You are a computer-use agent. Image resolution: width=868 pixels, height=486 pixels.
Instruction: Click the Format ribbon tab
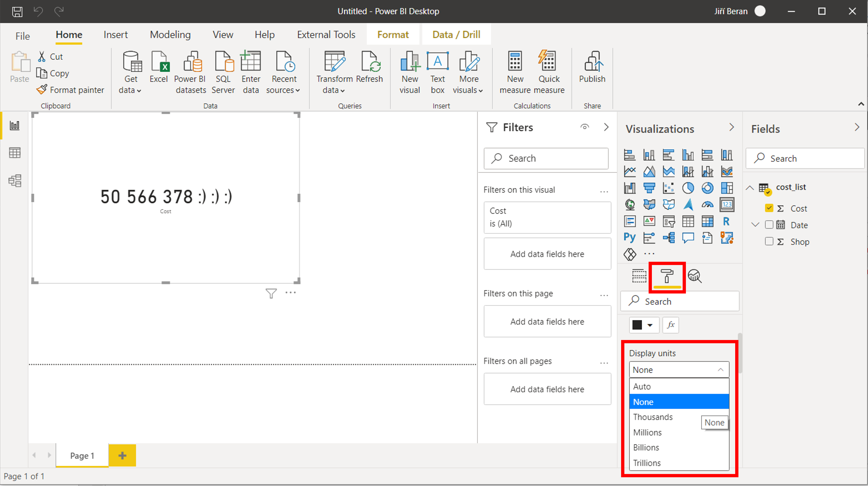pyautogui.click(x=393, y=34)
